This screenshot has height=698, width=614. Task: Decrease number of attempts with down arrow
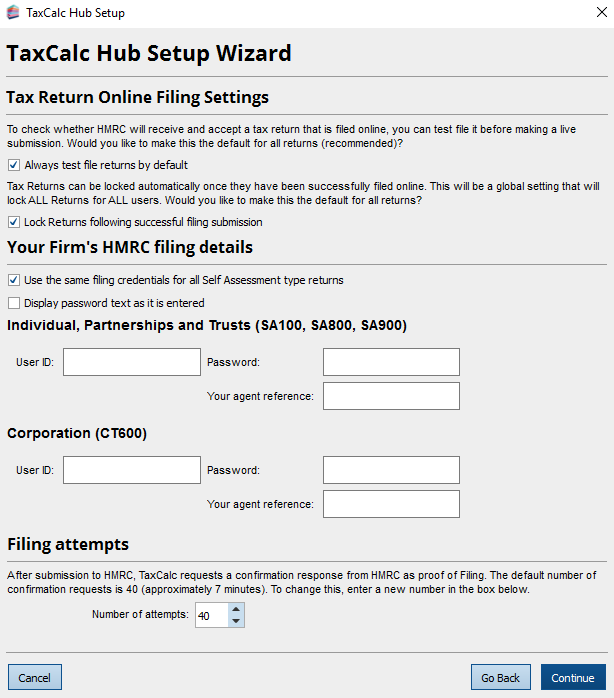236,621
